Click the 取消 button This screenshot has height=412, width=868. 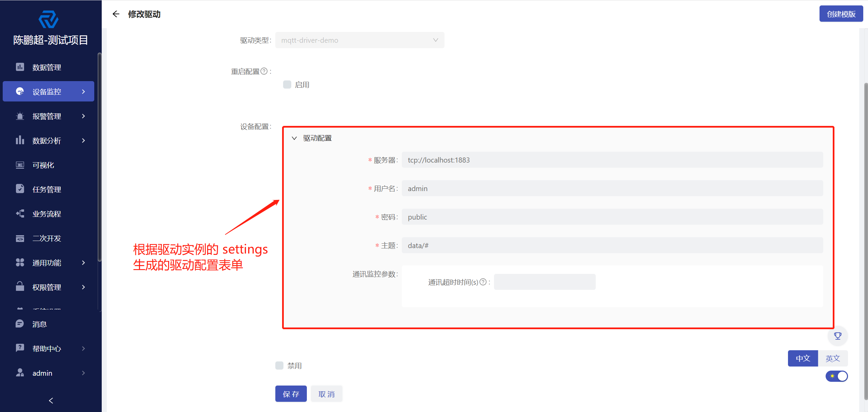click(327, 394)
